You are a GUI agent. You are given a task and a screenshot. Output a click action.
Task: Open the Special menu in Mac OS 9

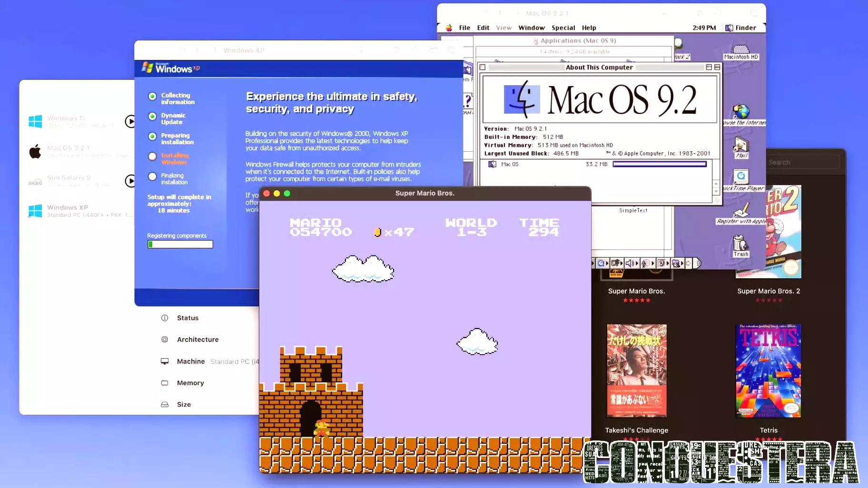point(563,28)
